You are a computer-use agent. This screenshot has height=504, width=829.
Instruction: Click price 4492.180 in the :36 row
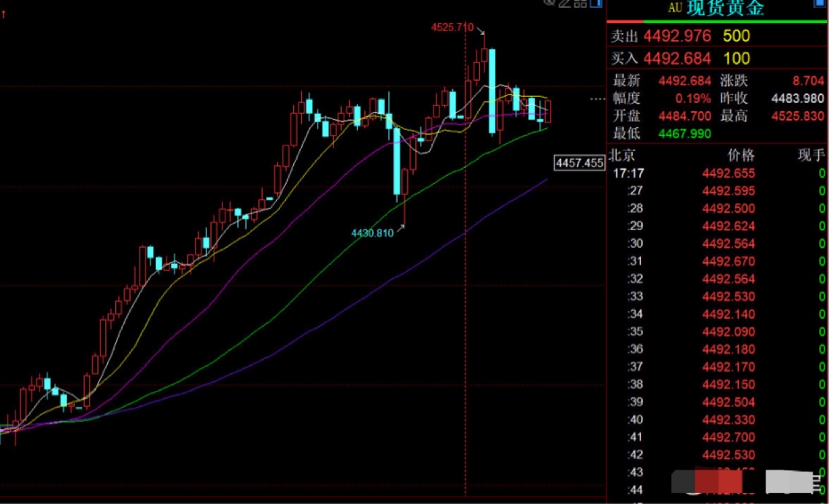coord(729,349)
